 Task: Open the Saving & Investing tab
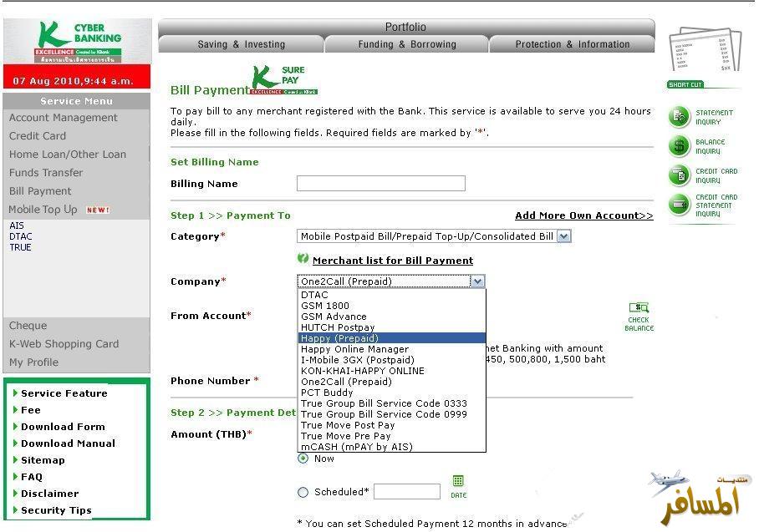pyautogui.click(x=241, y=44)
